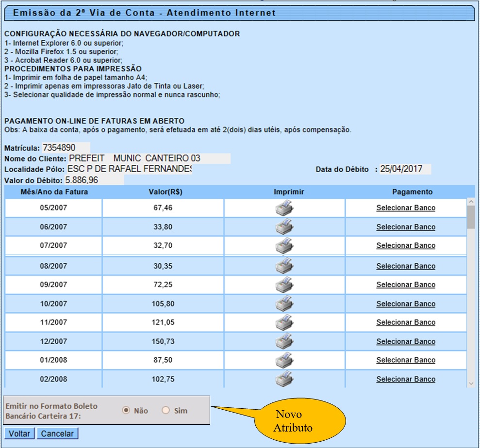Select 'Sim' for Boleto Bancário format

[x=166, y=411]
